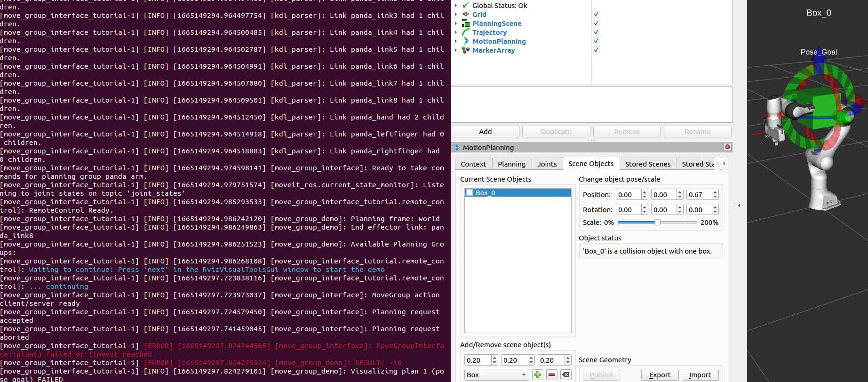Click the Global Status checkmark icon
This screenshot has height=382, width=868.
tap(466, 6)
